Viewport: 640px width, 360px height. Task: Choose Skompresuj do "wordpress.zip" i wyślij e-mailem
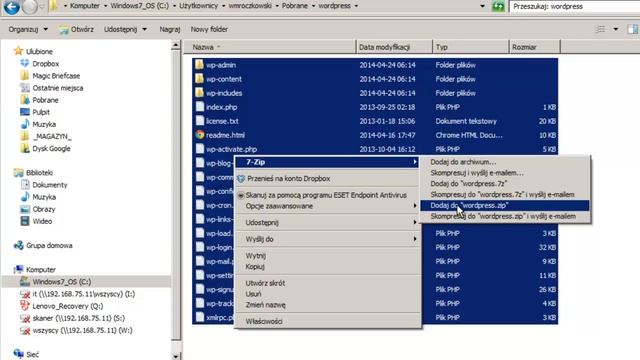(505, 217)
